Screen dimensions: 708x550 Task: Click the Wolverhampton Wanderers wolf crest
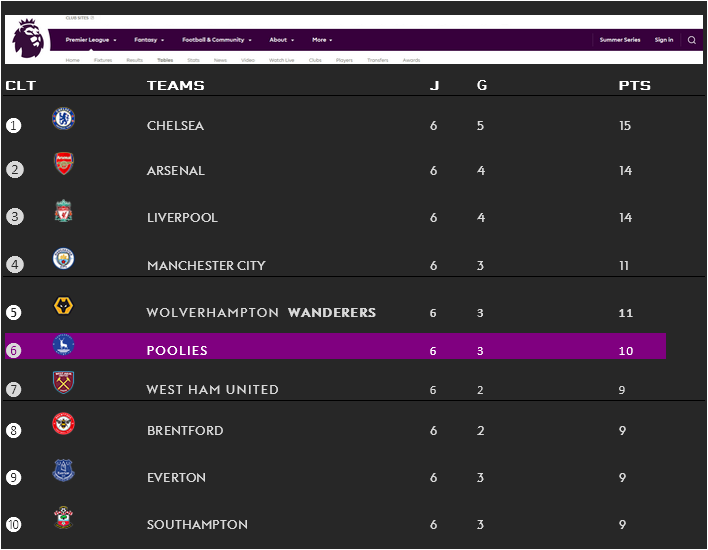[63, 306]
